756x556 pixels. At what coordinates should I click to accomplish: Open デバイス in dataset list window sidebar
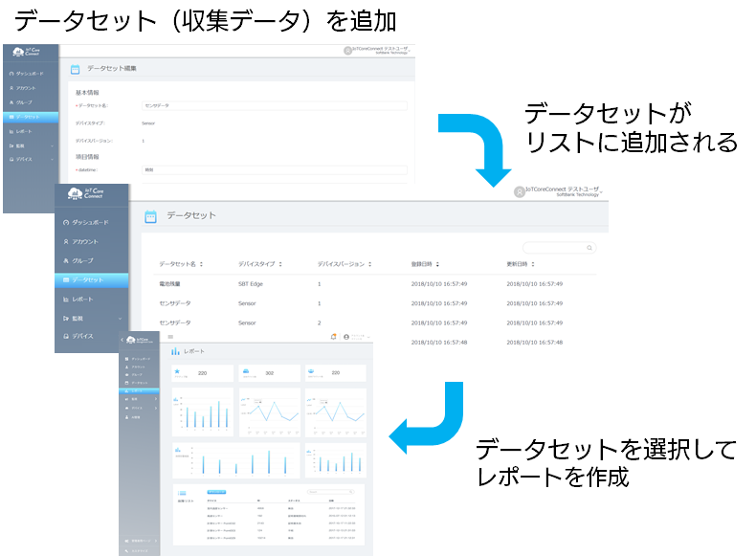(x=78, y=336)
